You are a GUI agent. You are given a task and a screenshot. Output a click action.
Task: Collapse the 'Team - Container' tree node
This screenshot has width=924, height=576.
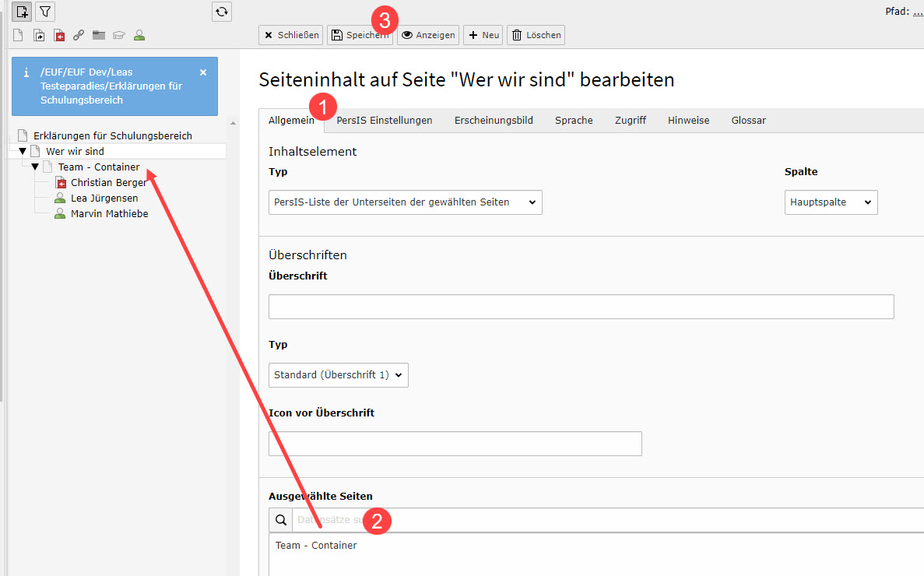pyautogui.click(x=35, y=167)
